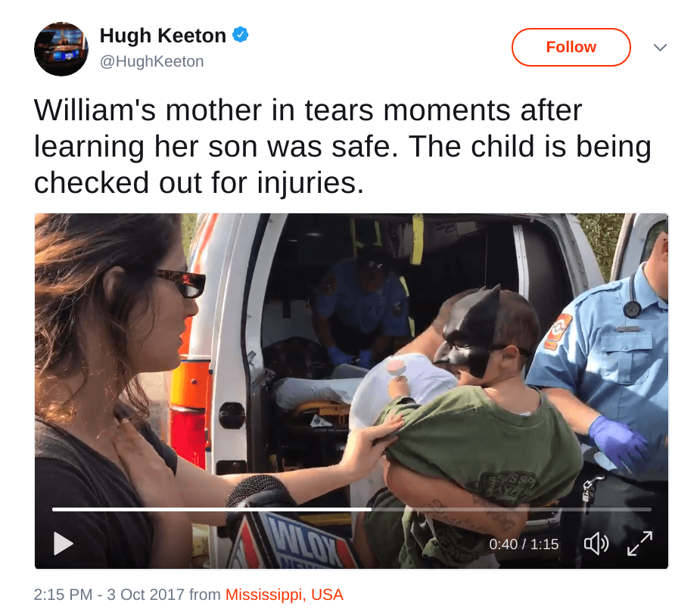Click the tweet timestamp 2:15 PM
Viewport: 700px width, 615px height.
(x=63, y=595)
